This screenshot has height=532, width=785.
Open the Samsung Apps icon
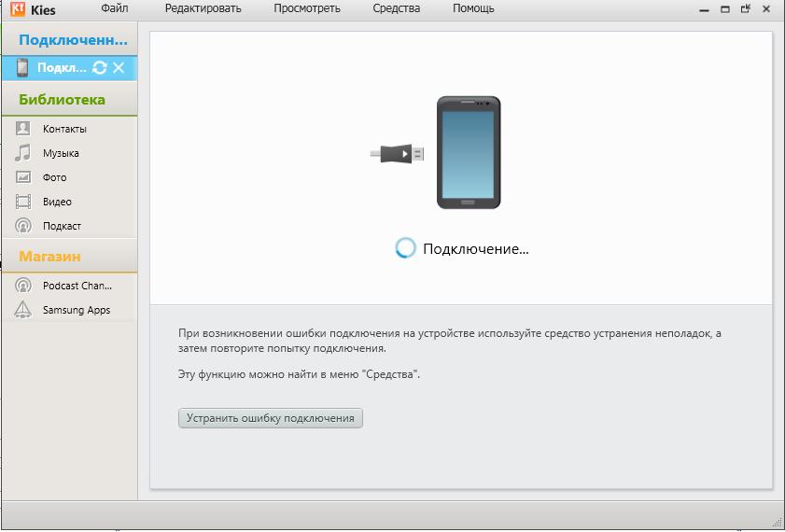tap(23, 310)
